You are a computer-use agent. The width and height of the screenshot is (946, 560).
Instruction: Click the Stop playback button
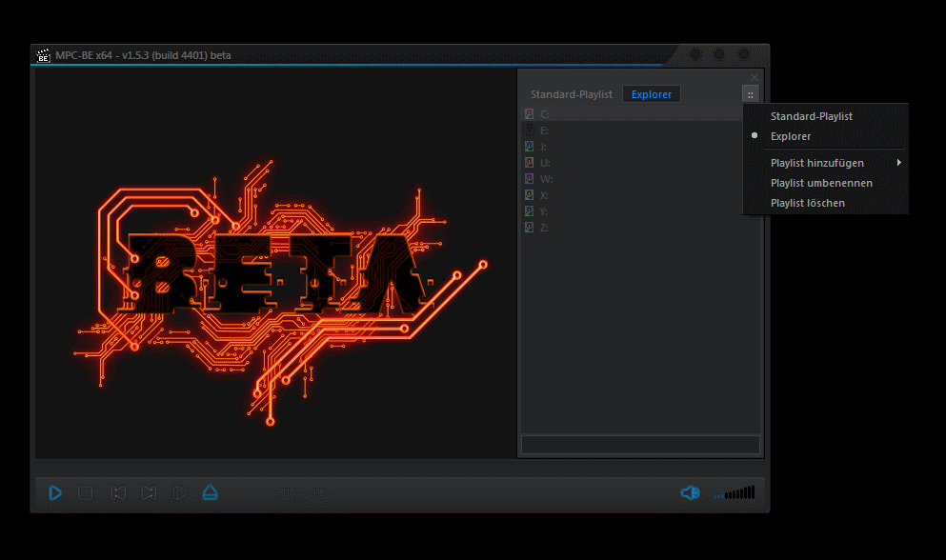85,493
